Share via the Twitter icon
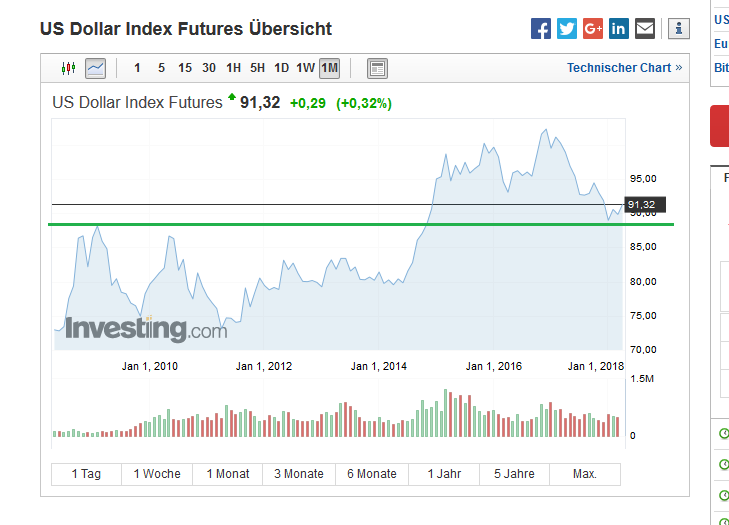The image size is (729, 525). [567, 29]
